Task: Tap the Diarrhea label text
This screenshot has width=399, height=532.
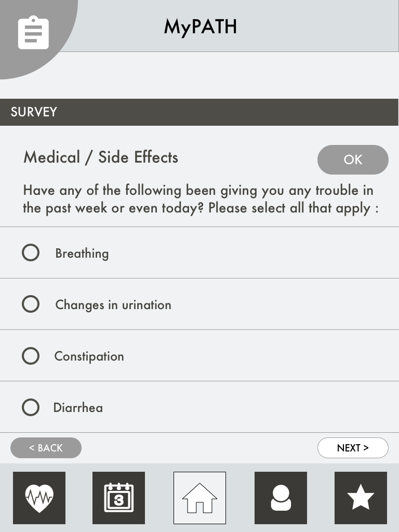Action: coord(78,408)
